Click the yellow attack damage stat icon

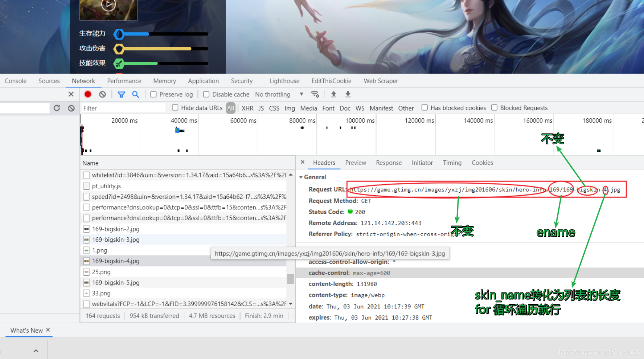(x=119, y=49)
